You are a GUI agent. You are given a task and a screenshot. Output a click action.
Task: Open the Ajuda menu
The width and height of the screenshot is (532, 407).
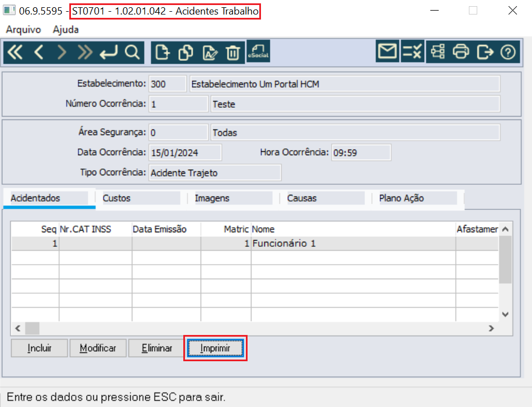click(x=66, y=30)
